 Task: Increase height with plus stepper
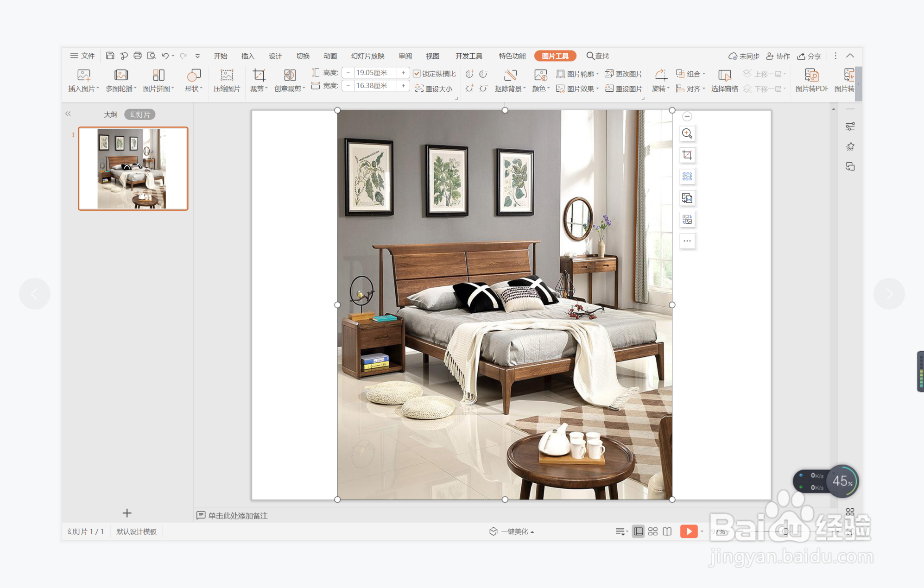tap(404, 73)
